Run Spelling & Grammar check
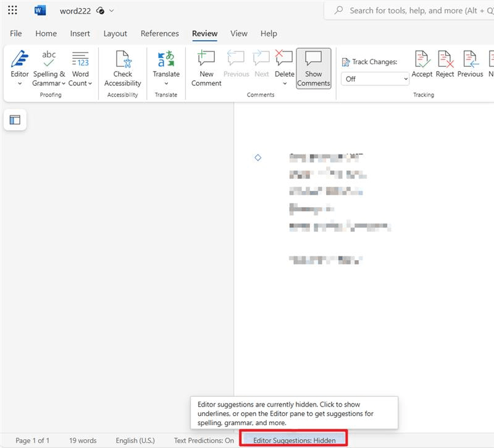 (x=49, y=64)
